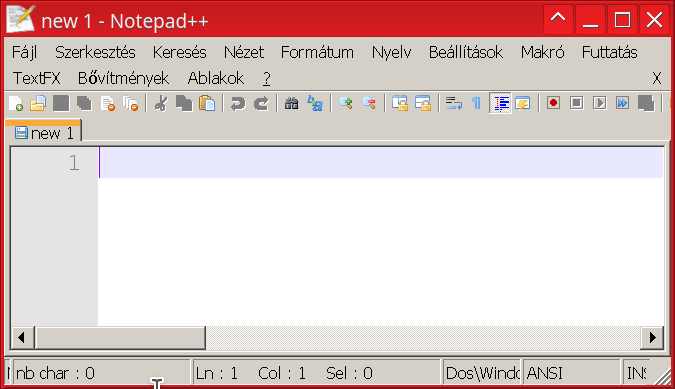Minimize the Notepad++ window
The width and height of the screenshot is (675, 389).
(590, 19)
